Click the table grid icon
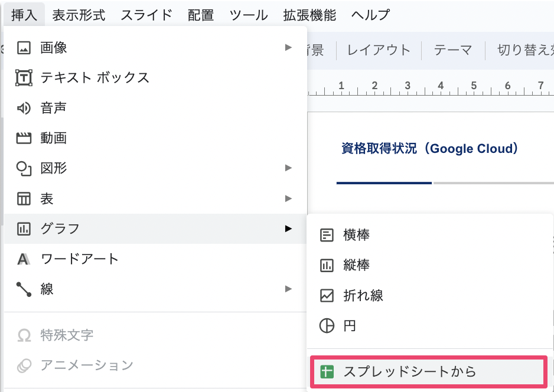 point(24,198)
